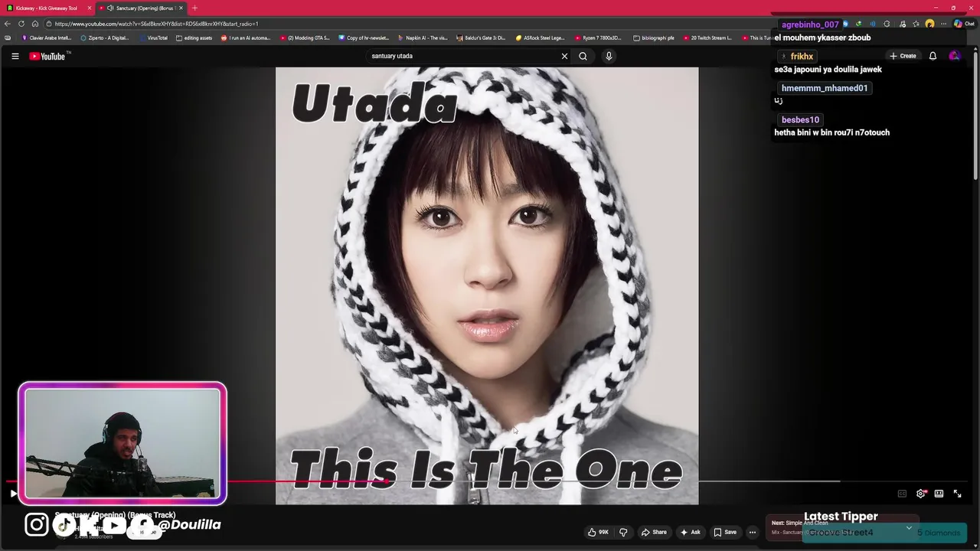Viewport: 980px width, 551px height.
Task: Open the Ask AI button
Action: [690, 532]
